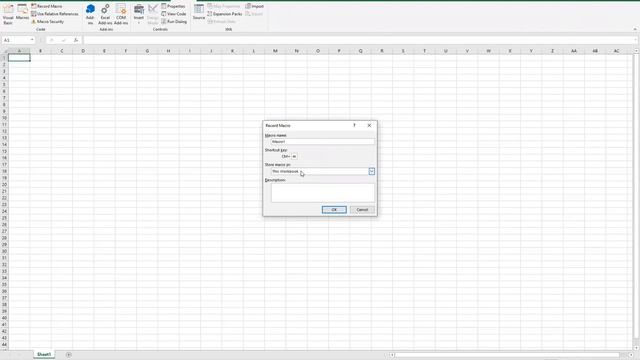Select column AA header

[574, 51]
